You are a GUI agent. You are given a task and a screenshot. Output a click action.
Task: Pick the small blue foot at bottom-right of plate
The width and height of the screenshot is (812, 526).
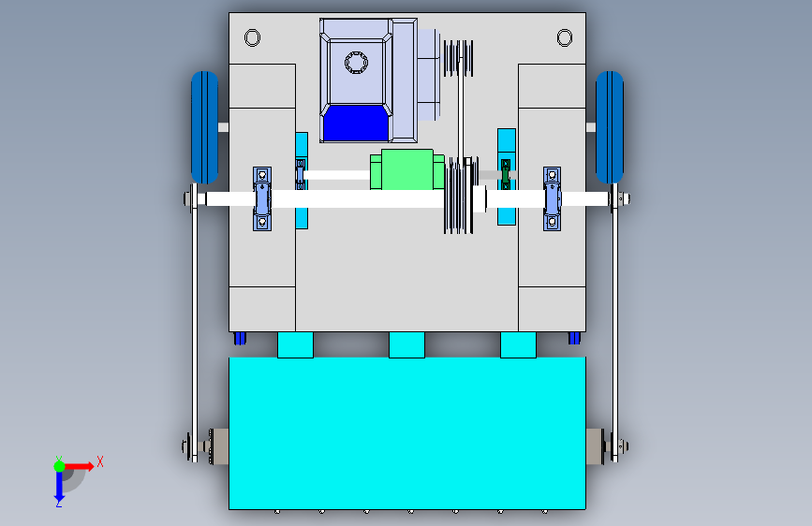coord(574,338)
